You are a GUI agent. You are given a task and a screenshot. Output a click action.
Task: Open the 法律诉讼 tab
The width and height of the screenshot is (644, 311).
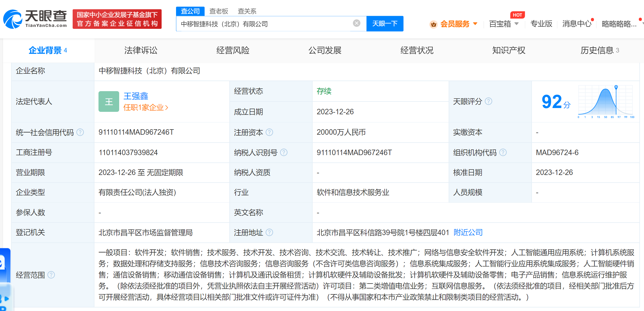coord(141,50)
